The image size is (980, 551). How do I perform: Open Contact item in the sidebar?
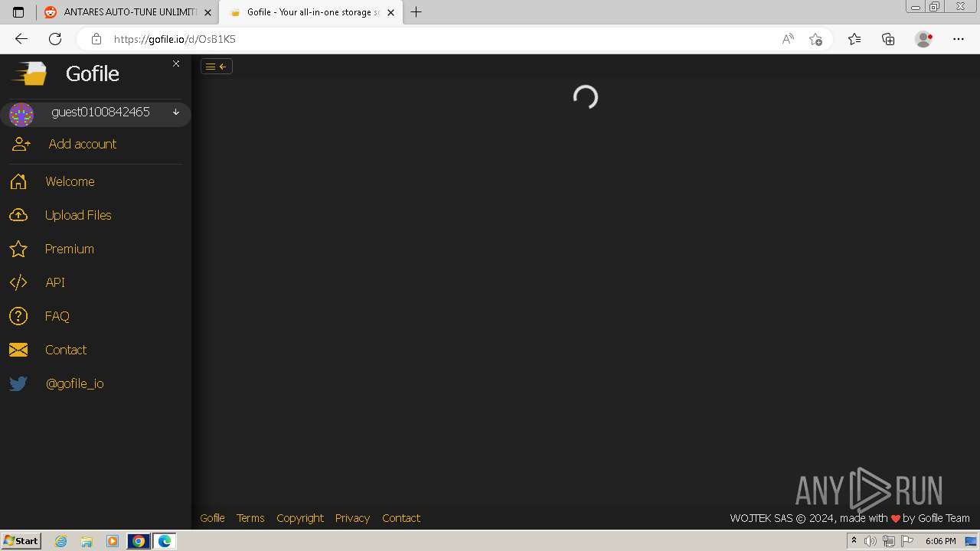tap(66, 350)
